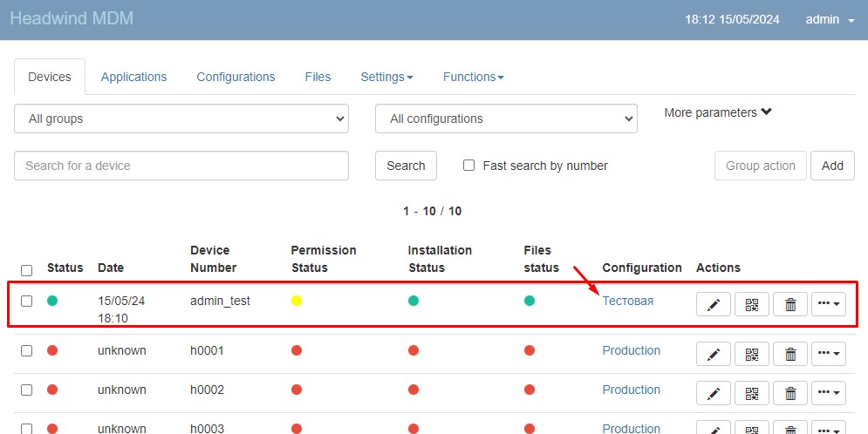This screenshot has height=434, width=868.
Task: Click the Add device button
Action: (832, 166)
